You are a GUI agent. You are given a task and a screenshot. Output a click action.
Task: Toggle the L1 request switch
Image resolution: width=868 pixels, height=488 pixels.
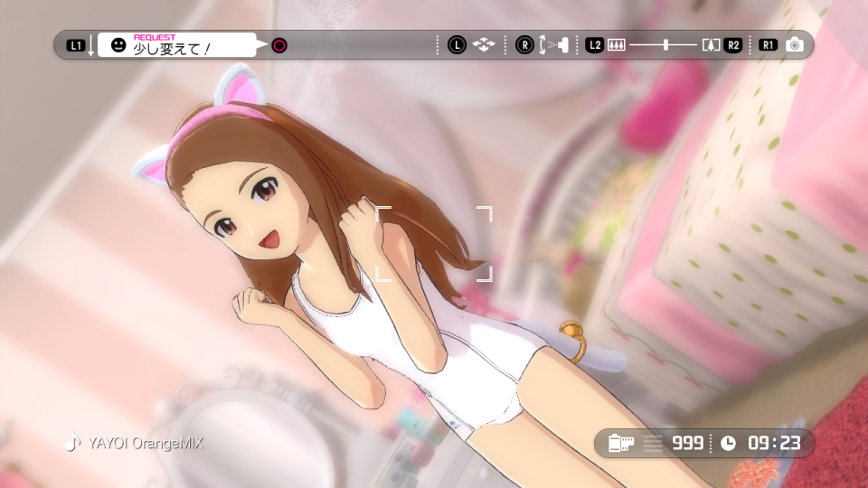(75, 44)
